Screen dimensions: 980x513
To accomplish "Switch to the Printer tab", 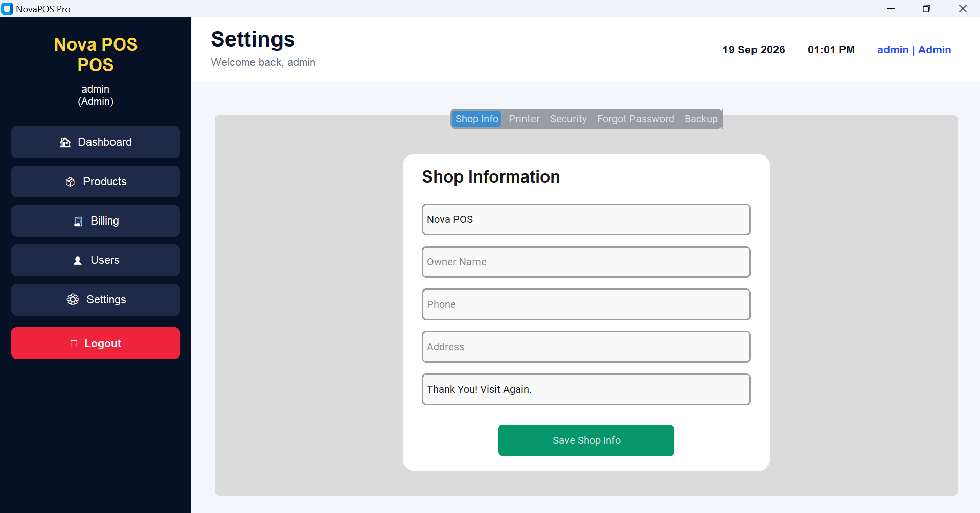I will tap(524, 119).
